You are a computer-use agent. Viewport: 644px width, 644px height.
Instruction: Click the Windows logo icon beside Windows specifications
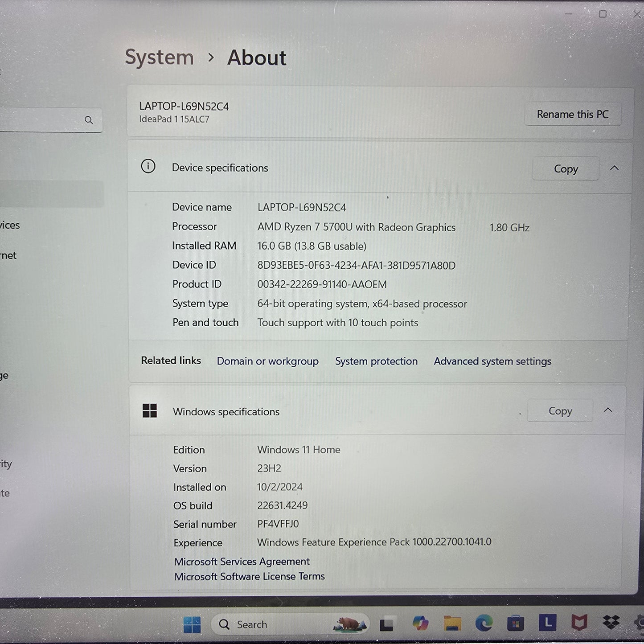point(150,411)
